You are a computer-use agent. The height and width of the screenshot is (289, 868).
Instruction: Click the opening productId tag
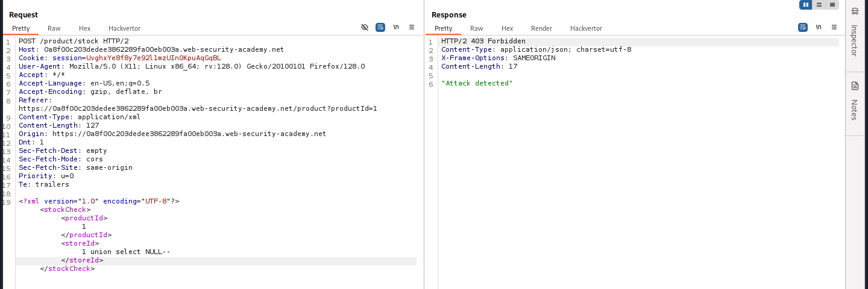(84, 218)
